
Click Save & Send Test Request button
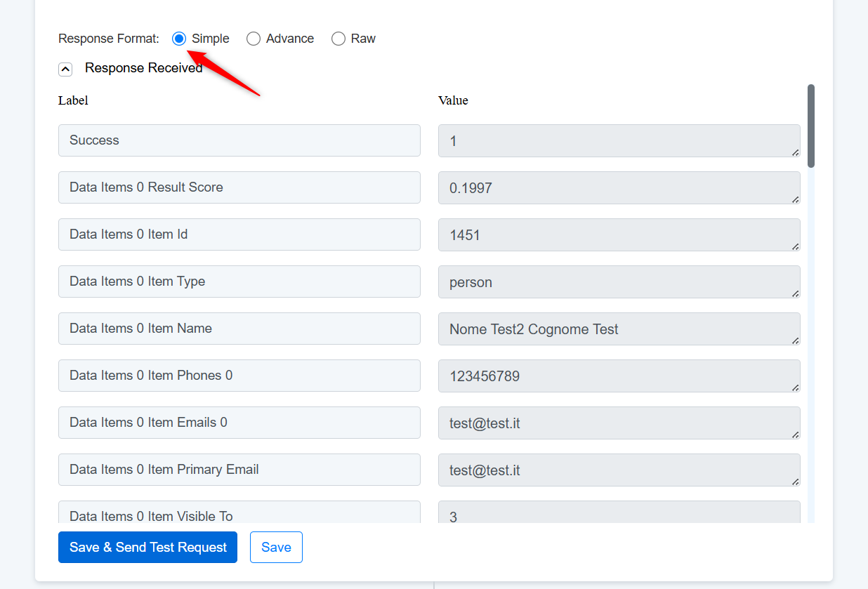pos(147,548)
